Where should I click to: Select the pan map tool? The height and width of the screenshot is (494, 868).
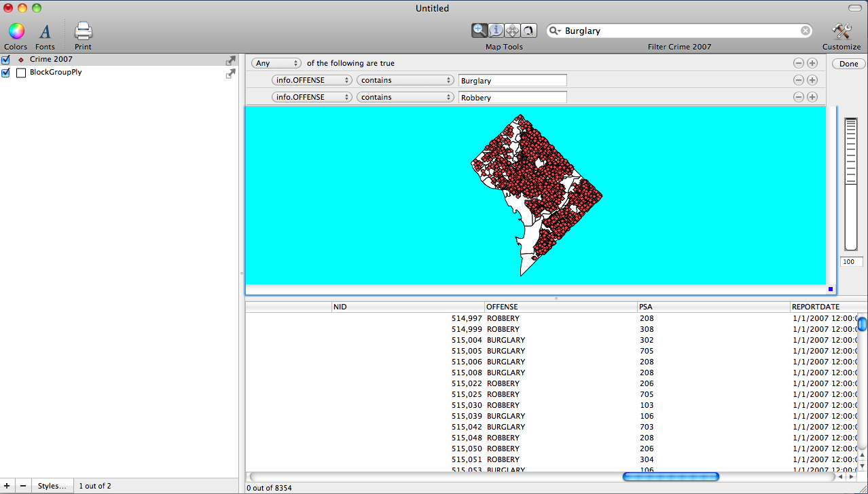pos(513,31)
